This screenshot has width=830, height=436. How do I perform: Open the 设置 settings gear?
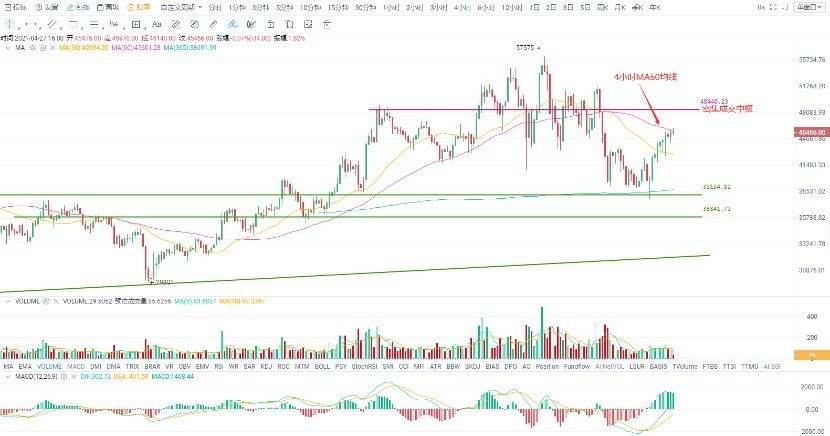tap(39, 7)
